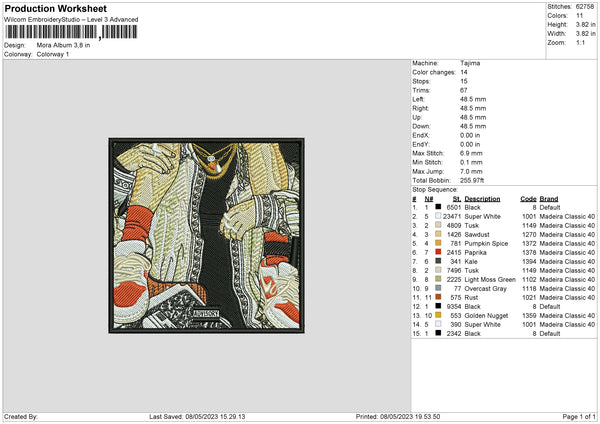Screen dimensions: 600x424
Task: Click the Machine value 'Tajima'
Action: [470, 63]
